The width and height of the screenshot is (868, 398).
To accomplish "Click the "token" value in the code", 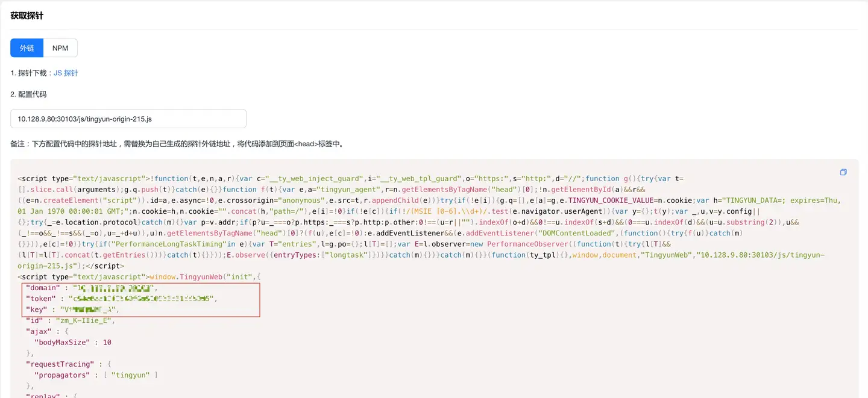I will point(142,299).
